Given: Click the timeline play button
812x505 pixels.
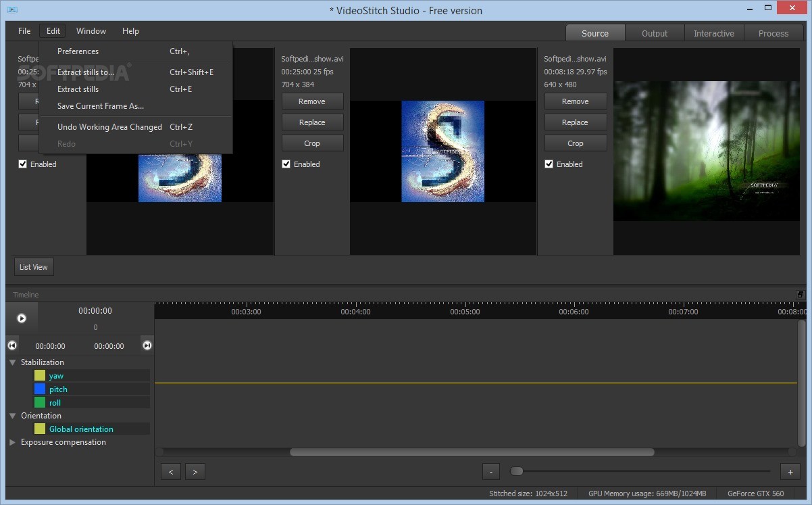Looking at the screenshot, I should click(x=22, y=318).
